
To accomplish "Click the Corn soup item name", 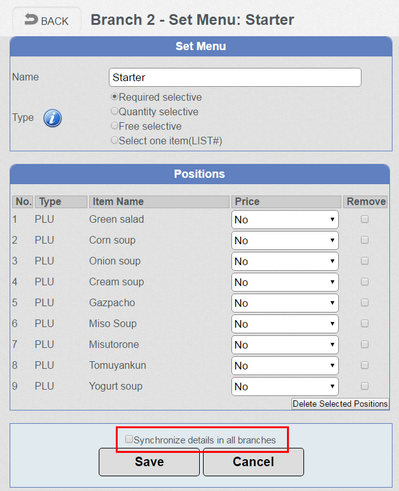I will [112, 240].
